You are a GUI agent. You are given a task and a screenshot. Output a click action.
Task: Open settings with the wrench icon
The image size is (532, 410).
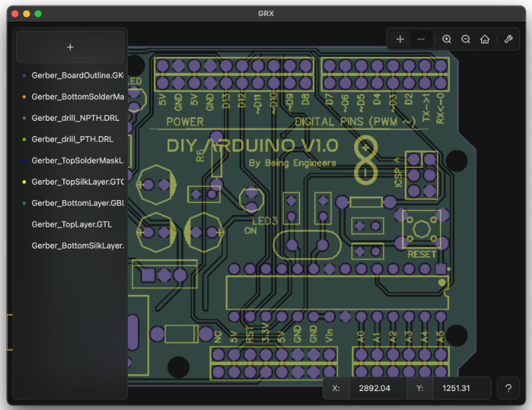click(x=508, y=39)
